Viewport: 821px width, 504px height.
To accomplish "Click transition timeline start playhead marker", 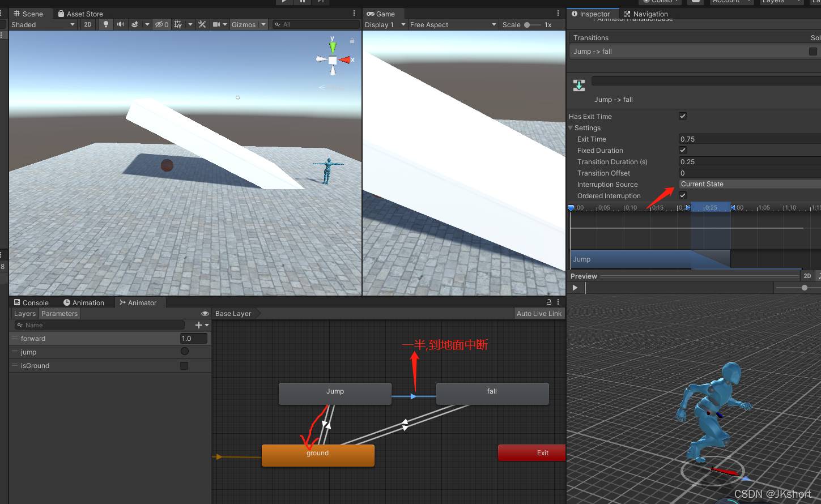I will coord(571,208).
